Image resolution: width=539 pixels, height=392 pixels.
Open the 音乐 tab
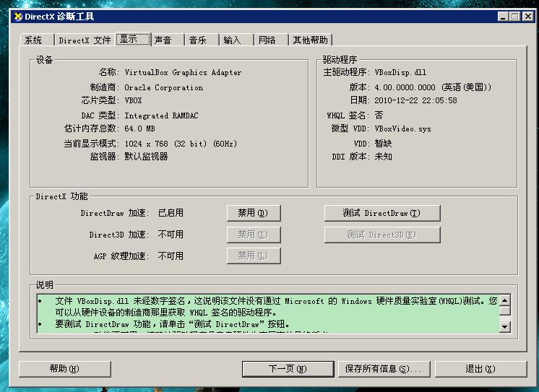click(x=202, y=40)
